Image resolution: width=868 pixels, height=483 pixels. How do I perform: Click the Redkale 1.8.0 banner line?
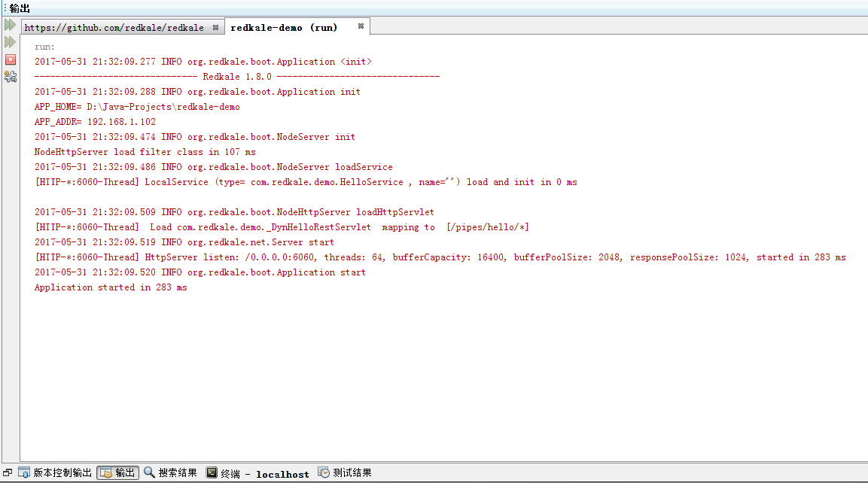[236, 77]
